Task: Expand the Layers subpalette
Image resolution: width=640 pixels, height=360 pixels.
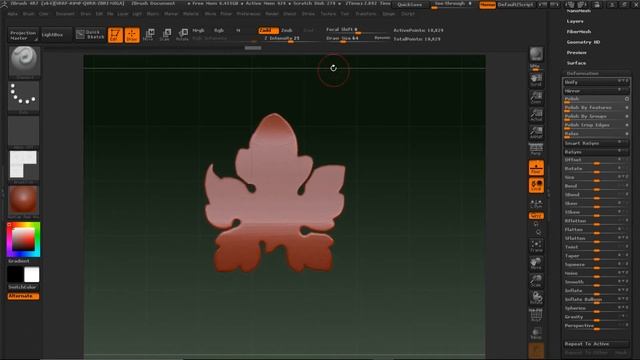Action: coord(575,21)
